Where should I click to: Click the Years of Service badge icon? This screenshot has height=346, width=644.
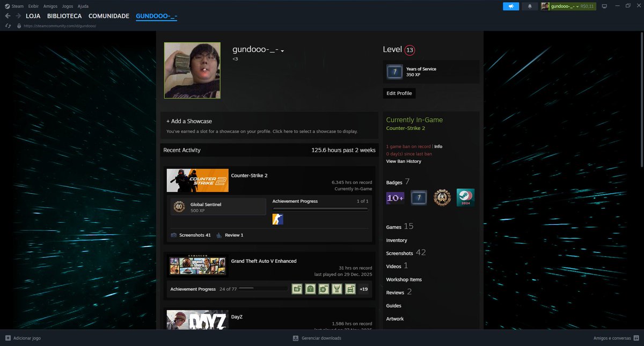click(x=394, y=72)
